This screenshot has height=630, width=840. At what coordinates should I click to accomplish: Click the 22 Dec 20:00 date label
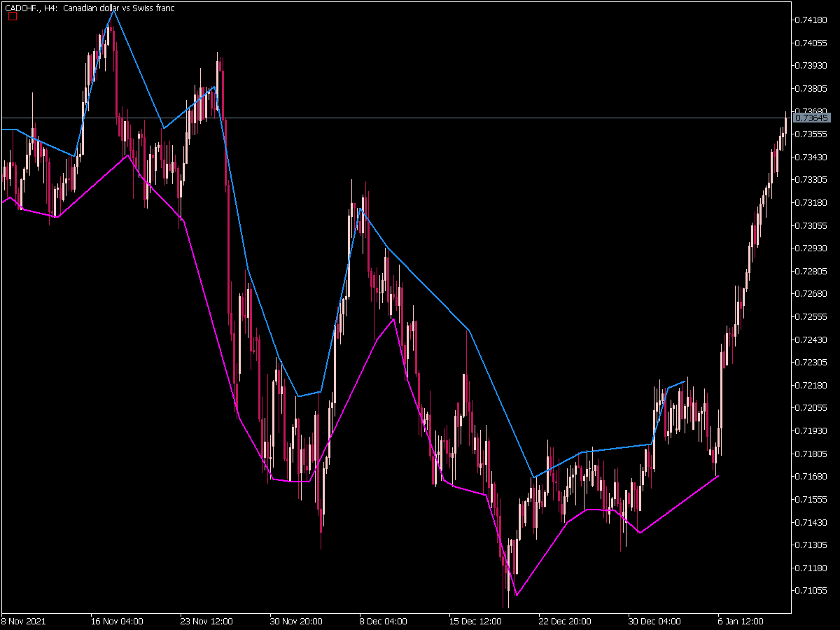pos(565,621)
